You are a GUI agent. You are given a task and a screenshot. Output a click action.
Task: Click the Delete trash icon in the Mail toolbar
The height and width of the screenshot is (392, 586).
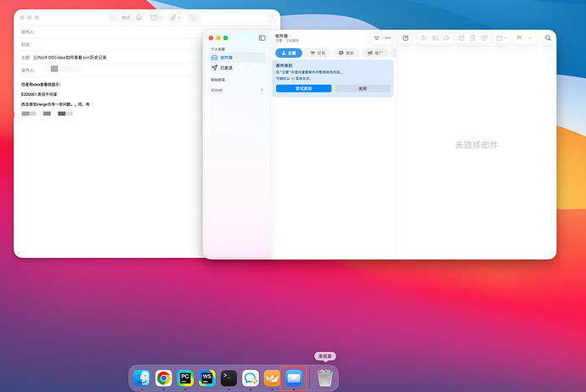[x=473, y=38]
